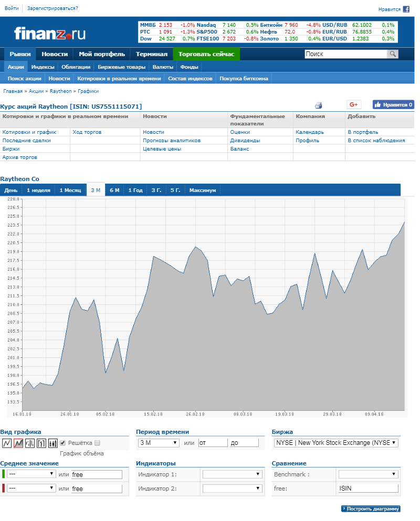Open the Покупка биткоина link

tap(244, 78)
